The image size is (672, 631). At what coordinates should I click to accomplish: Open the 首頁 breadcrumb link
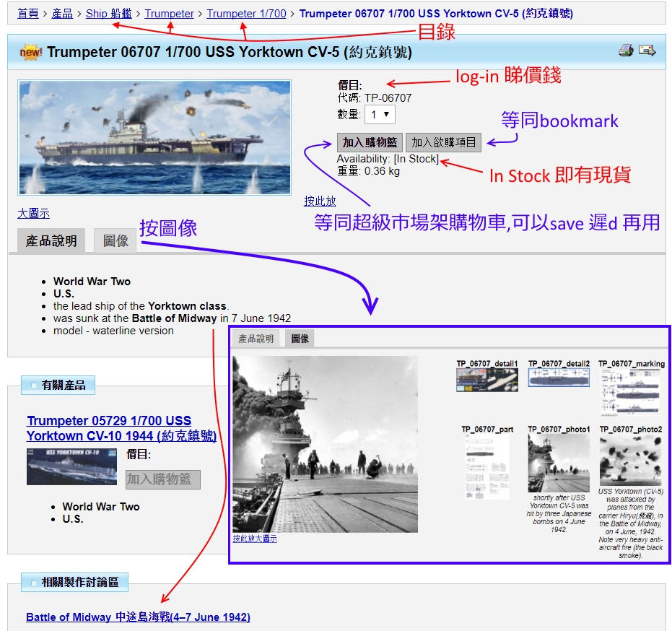[x=28, y=14]
